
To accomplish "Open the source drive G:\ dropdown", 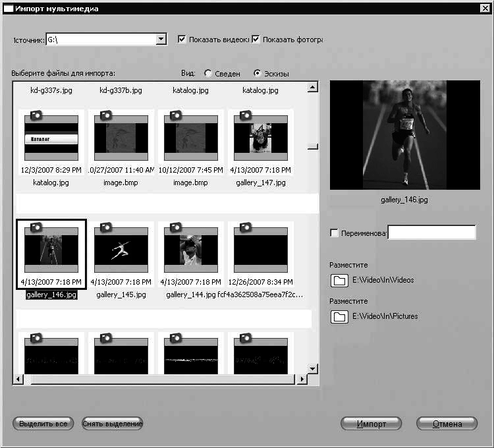I will [161, 40].
